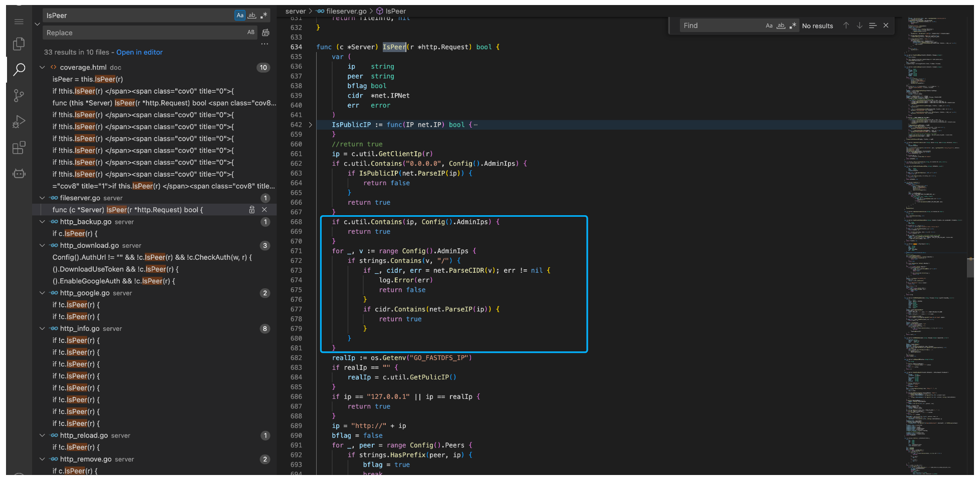Click the Open in editor link

(139, 52)
